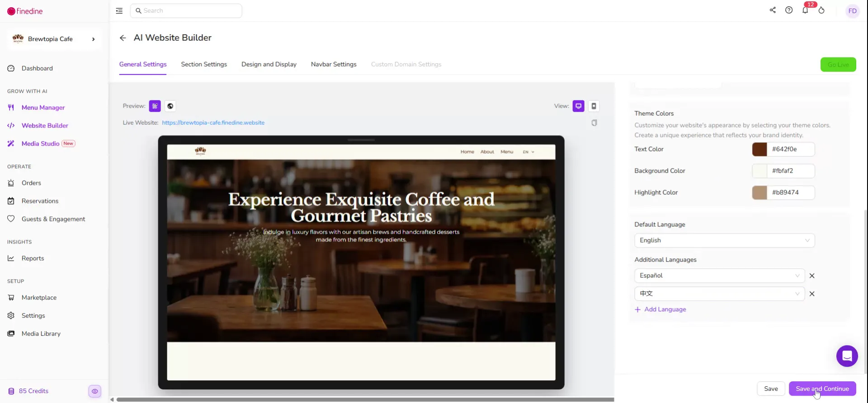Open the Text Color swatch
The image size is (868, 403).
point(759,149)
